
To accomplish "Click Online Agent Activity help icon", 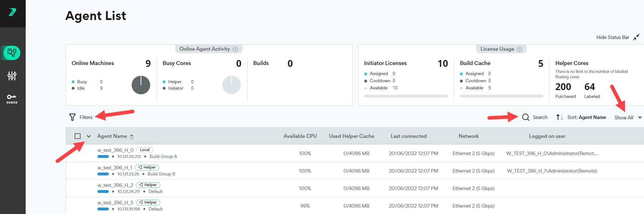I will click(x=235, y=49).
